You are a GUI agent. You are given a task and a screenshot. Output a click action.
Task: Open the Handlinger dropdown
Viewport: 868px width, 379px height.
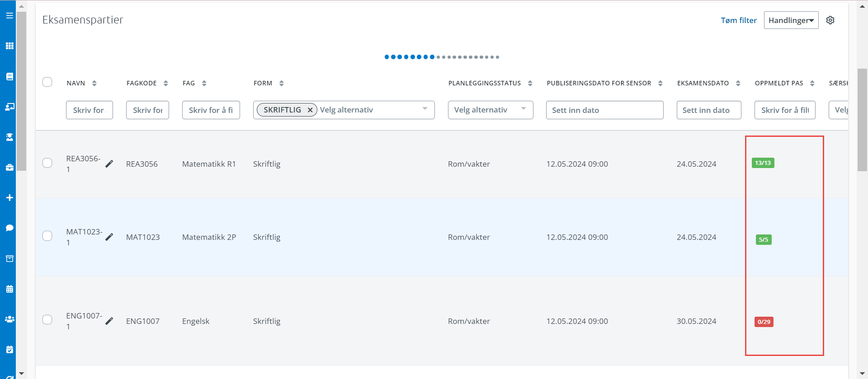[791, 20]
